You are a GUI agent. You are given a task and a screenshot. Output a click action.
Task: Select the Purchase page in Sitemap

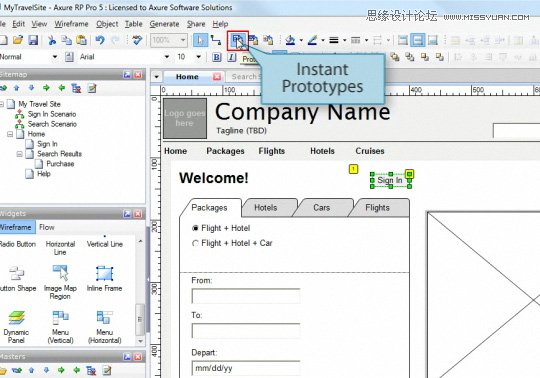[60, 164]
